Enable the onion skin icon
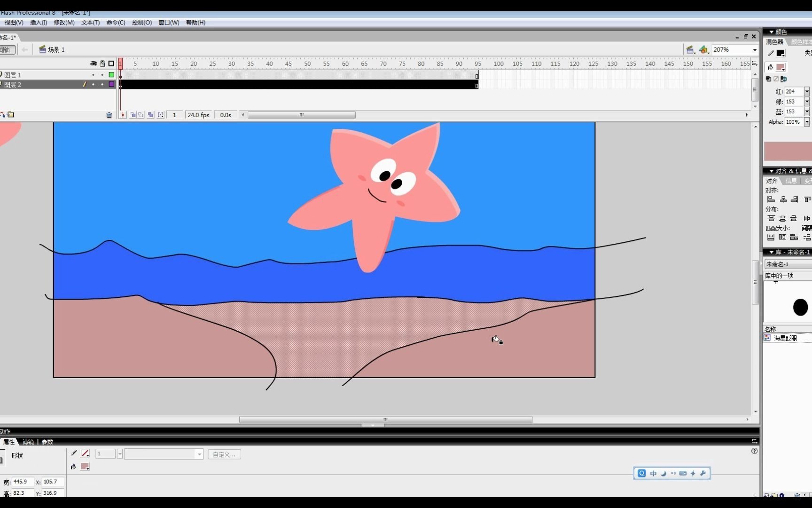 pyautogui.click(x=133, y=115)
